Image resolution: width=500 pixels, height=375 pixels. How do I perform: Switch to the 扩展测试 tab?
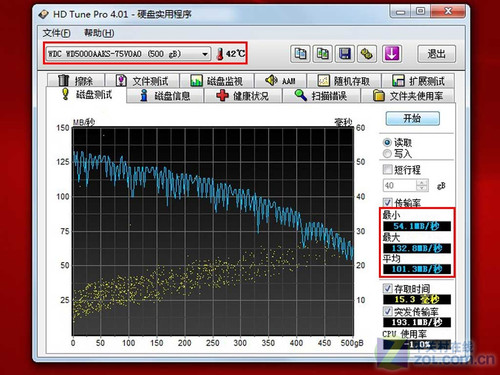418,81
